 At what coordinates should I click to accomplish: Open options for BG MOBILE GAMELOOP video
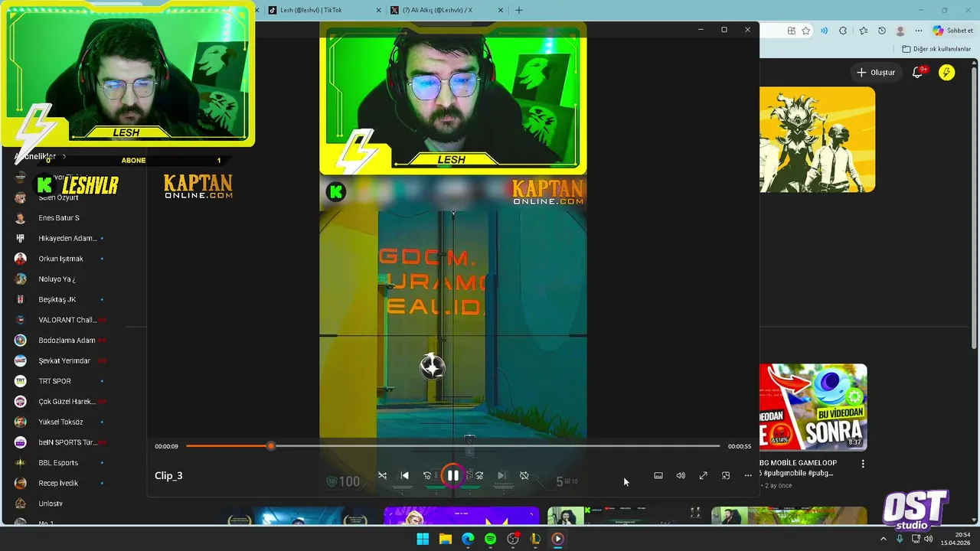863,464
